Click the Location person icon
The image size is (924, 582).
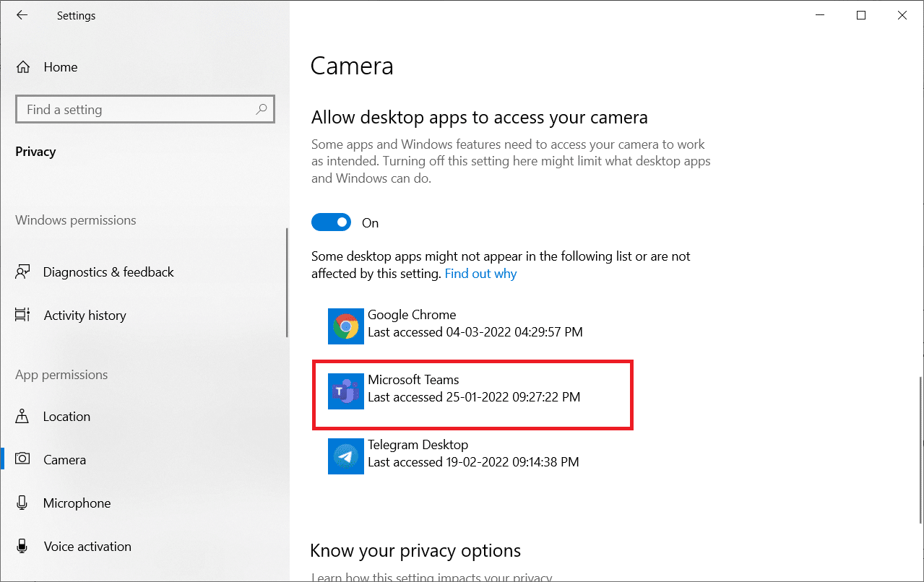coord(23,417)
